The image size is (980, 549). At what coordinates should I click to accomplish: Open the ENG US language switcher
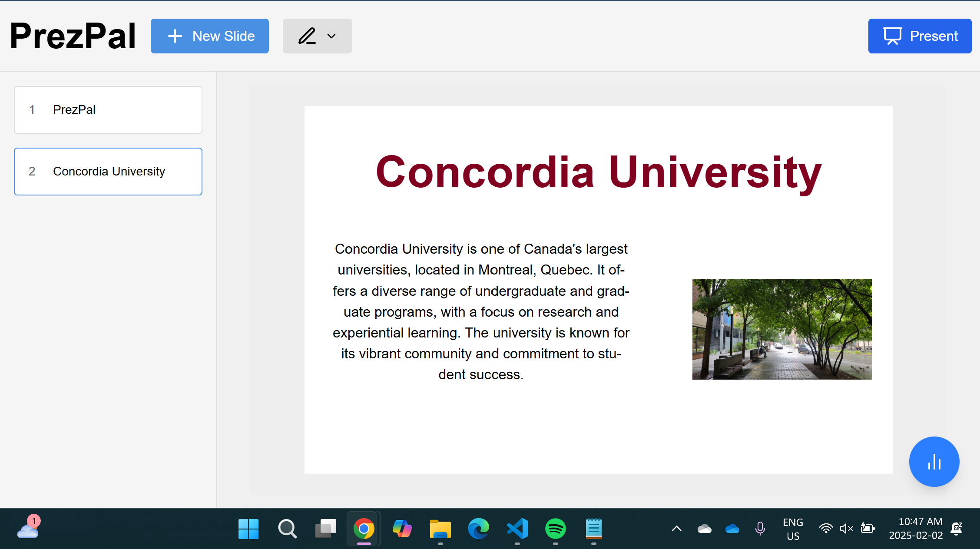pyautogui.click(x=793, y=529)
